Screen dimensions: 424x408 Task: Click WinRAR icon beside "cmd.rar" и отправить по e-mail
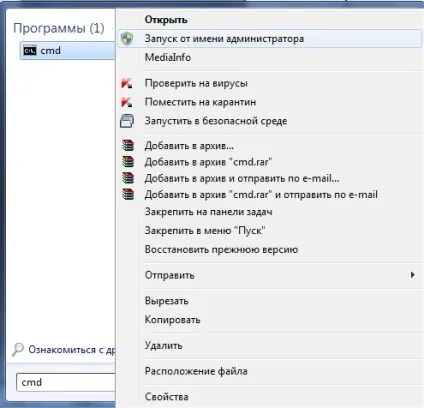coord(128,194)
